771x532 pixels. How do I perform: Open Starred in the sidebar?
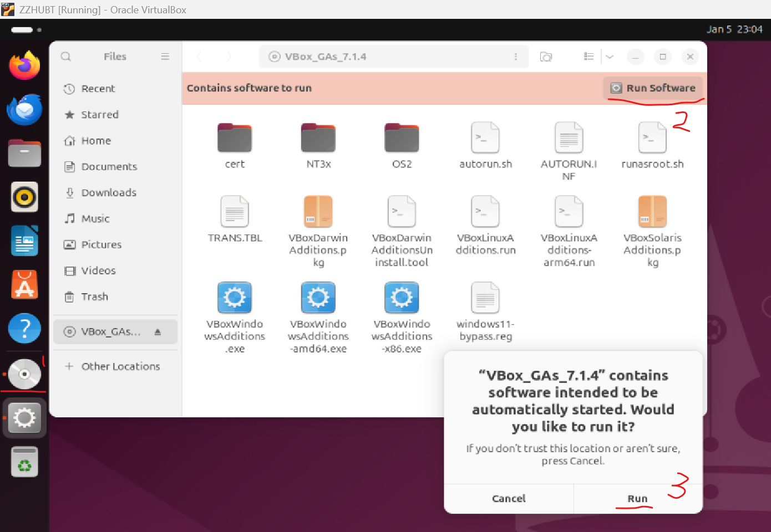tap(115, 115)
